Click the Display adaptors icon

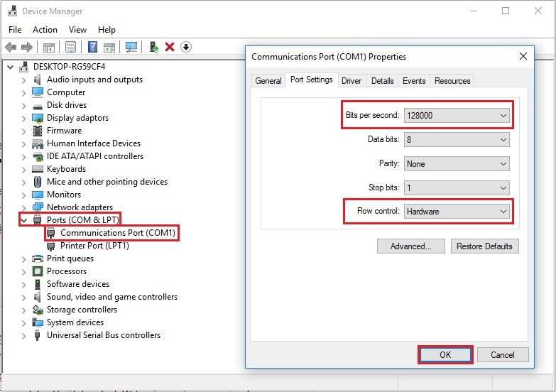[37, 118]
